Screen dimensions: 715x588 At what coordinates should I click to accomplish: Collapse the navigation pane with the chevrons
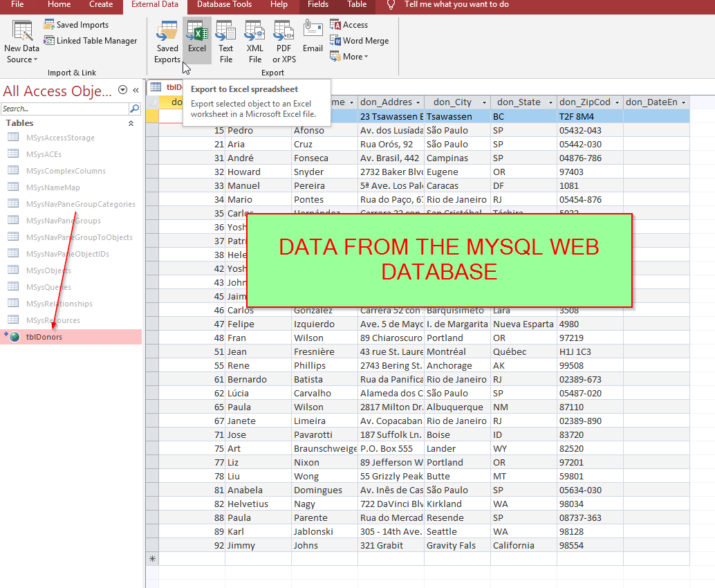click(x=136, y=91)
